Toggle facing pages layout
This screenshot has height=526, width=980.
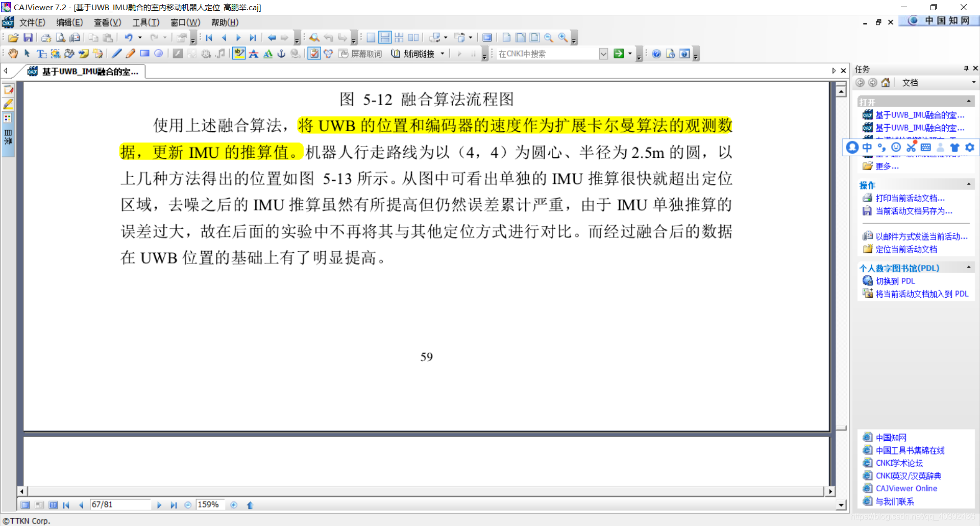[413, 38]
